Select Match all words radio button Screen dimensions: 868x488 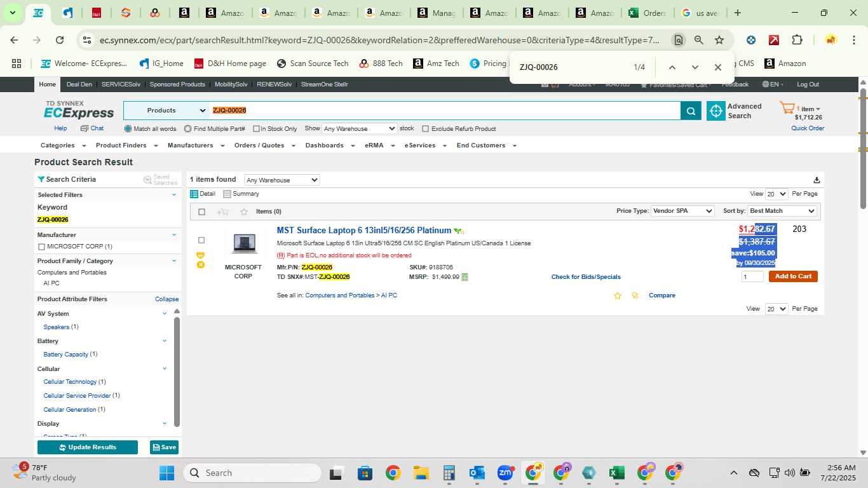coord(128,129)
